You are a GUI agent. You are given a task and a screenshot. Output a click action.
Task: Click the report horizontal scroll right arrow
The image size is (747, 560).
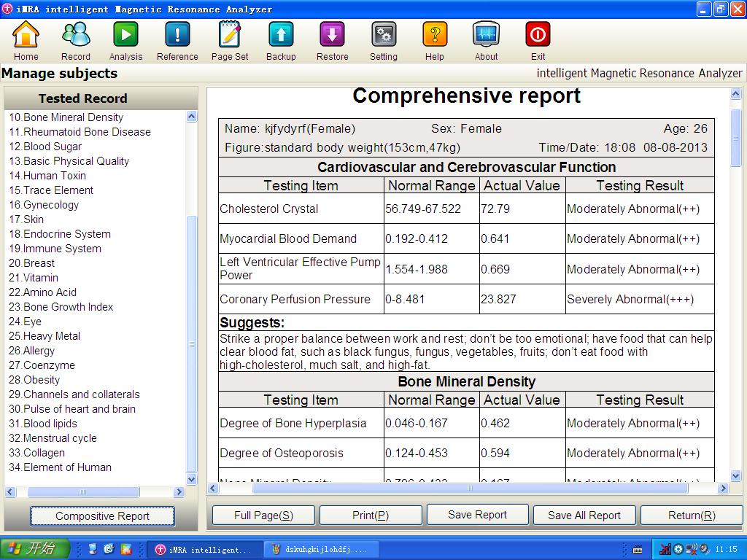tap(723, 488)
